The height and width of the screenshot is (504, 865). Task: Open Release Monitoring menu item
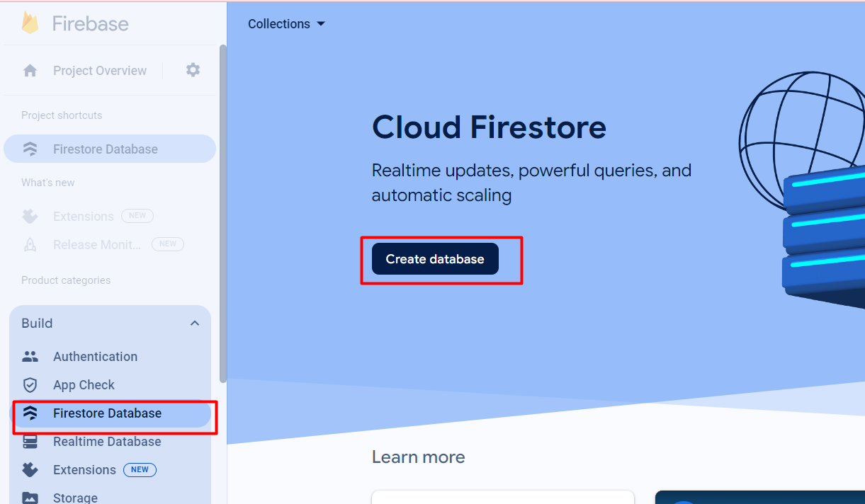97,245
